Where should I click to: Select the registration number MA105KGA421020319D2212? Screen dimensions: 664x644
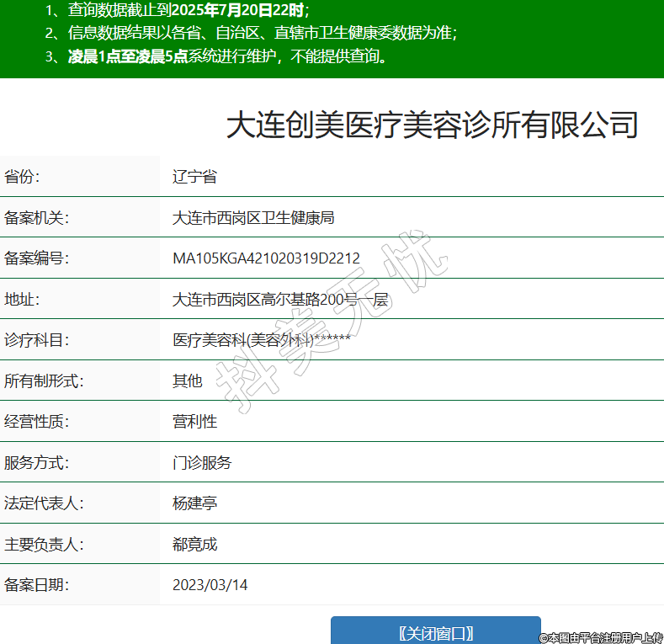click(266, 258)
